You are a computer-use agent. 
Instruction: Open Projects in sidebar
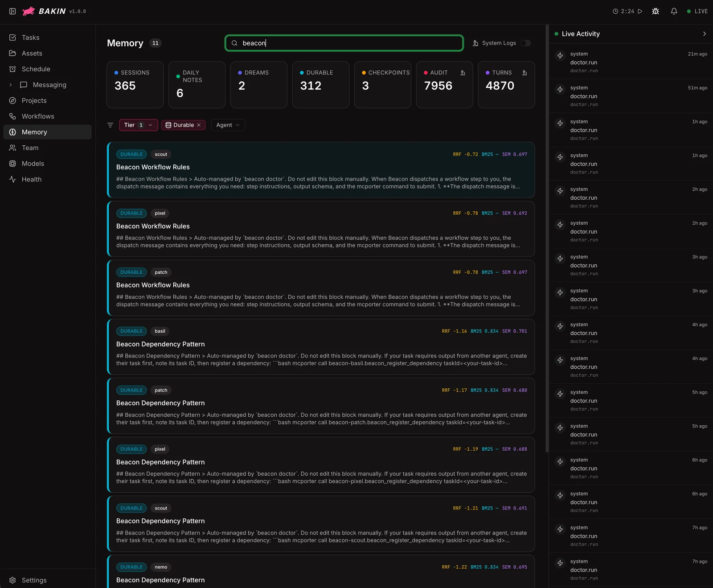click(47, 101)
